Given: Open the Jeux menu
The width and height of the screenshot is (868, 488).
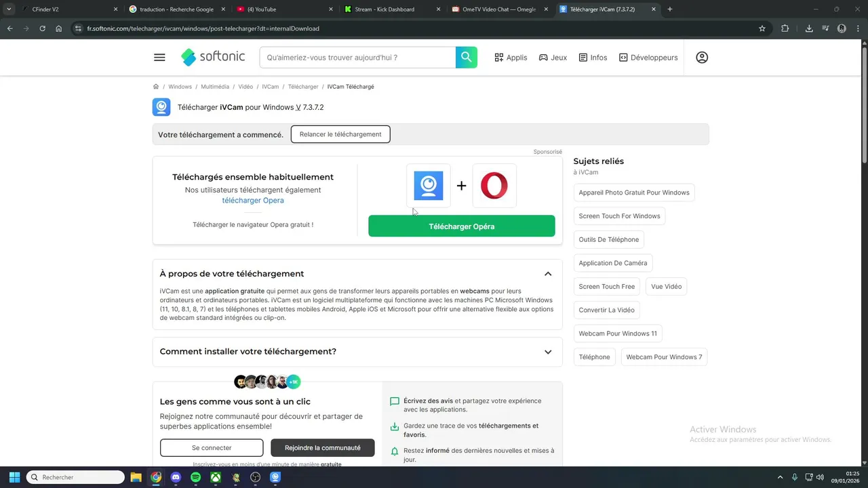Looking at the screenshot, I should [553, 58].
